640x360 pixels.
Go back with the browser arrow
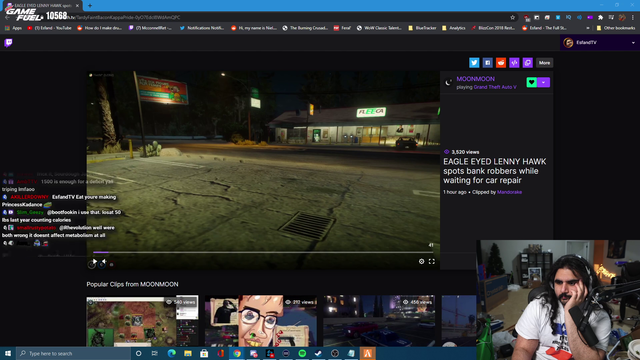click(7, 17)
